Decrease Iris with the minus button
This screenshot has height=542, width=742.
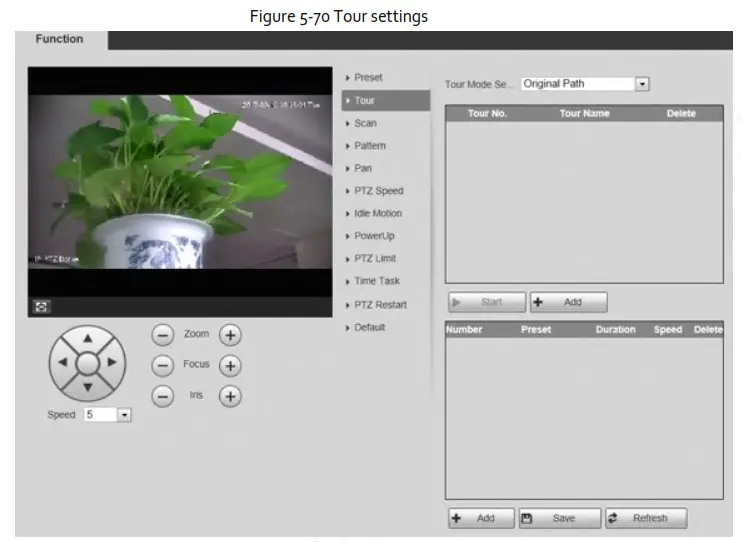(163, 396)
